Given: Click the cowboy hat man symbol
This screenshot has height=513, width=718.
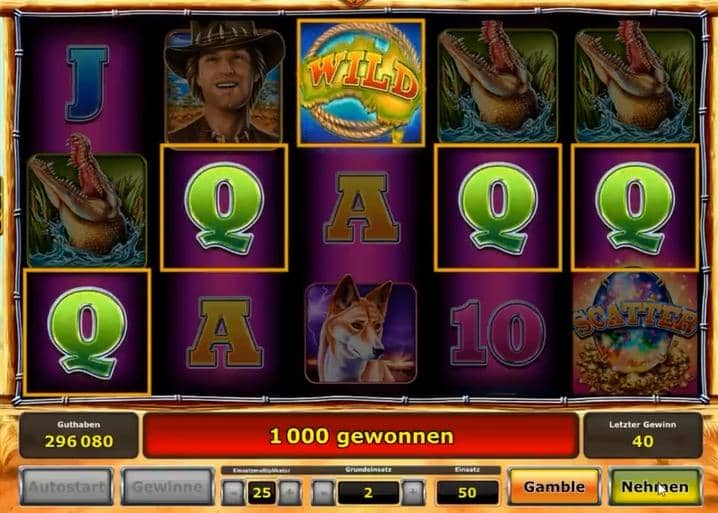Looking at the screenshot, I should [224, 82].
